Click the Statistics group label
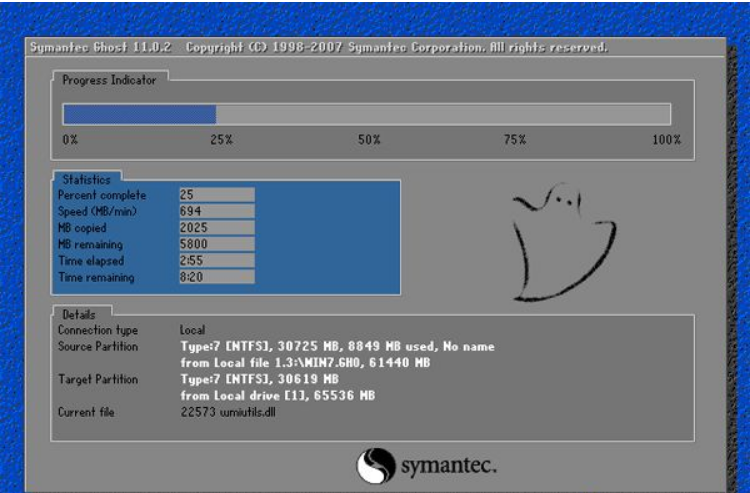 (x=86, y=179)
